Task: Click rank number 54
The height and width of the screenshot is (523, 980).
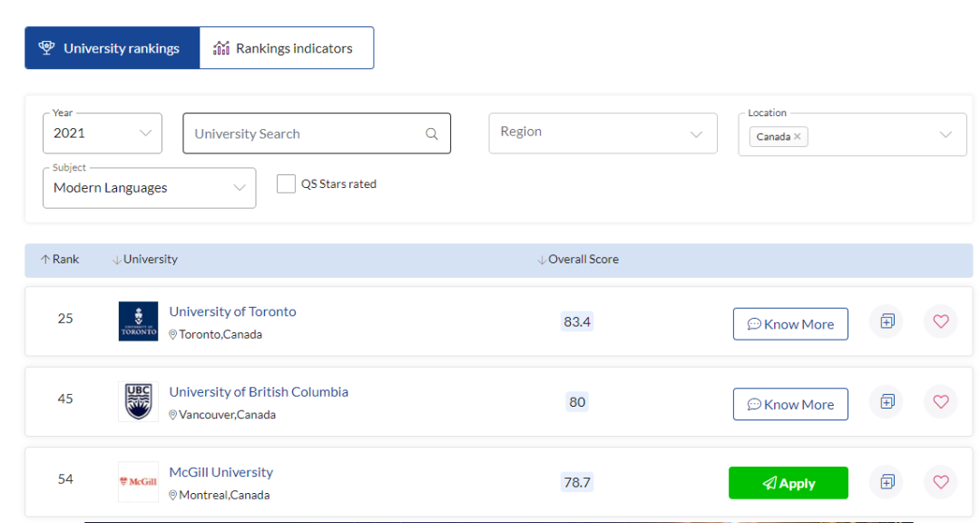Action: [65, 479]
